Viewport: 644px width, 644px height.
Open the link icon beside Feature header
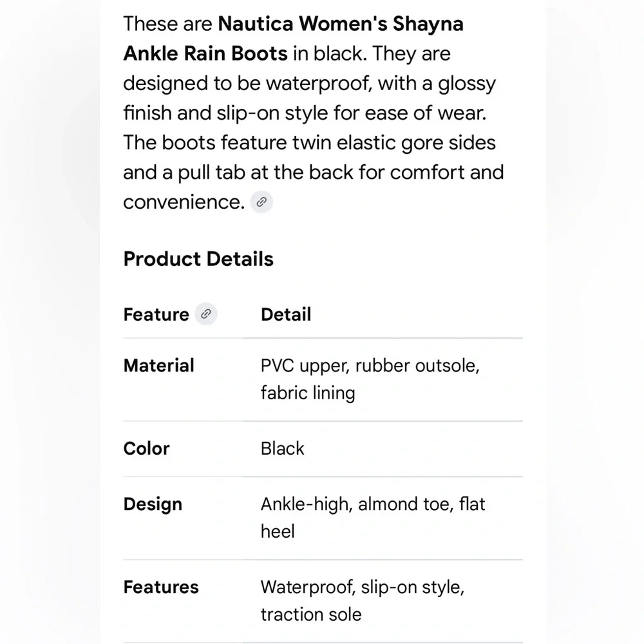point(206,314)
